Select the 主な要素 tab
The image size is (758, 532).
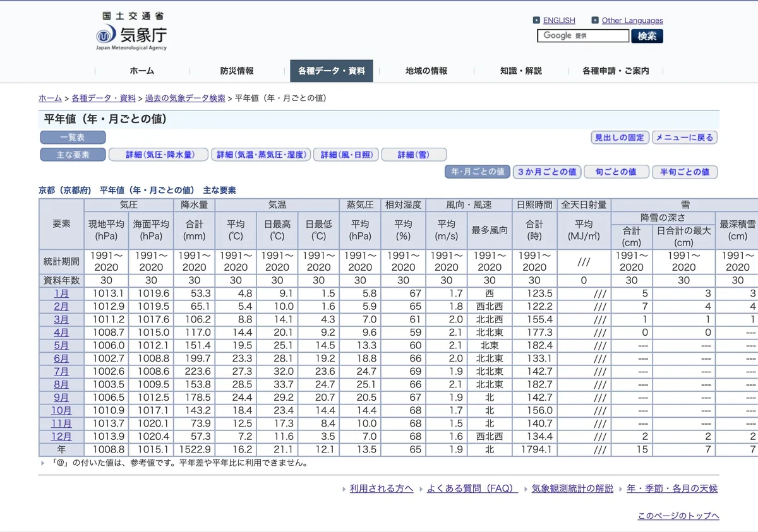[x=73, y=155]
